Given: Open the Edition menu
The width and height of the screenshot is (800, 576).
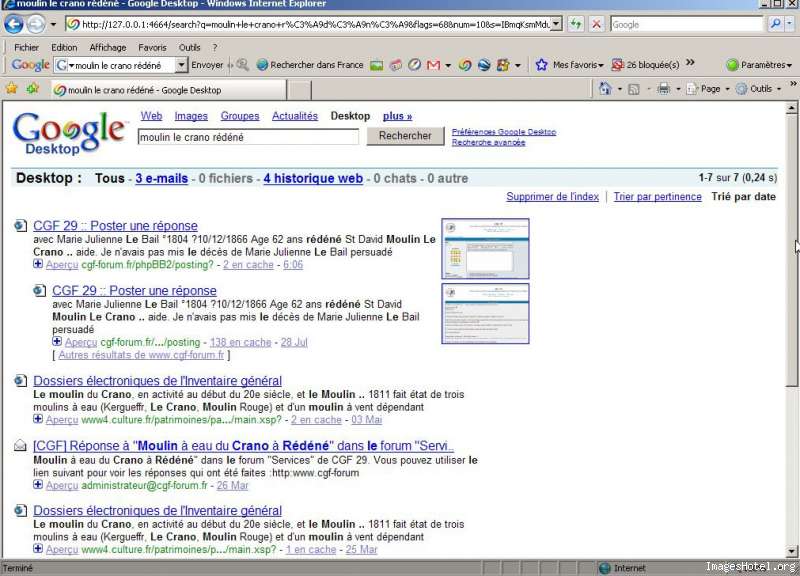Looking at the screenshot, I should (x=64, y=47).
